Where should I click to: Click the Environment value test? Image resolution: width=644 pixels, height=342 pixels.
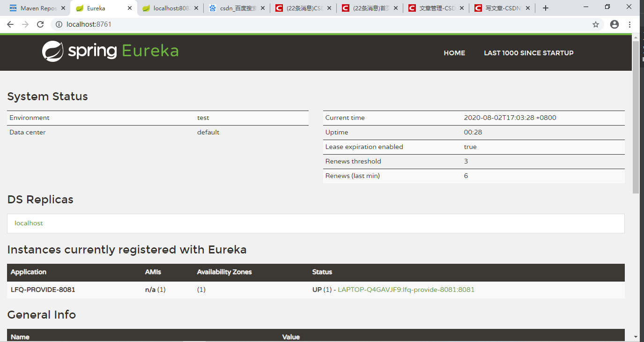[x=203, y=118]
